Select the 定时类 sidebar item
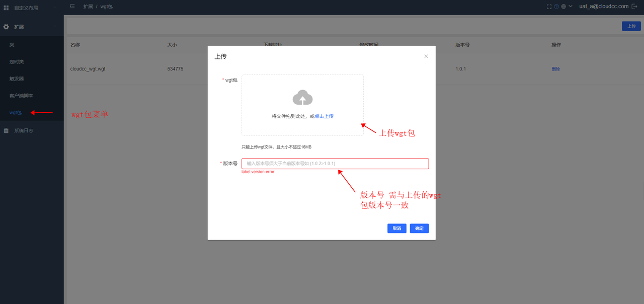Image resolution: width=644 pixels, height=304 pixels. (17, 62)
